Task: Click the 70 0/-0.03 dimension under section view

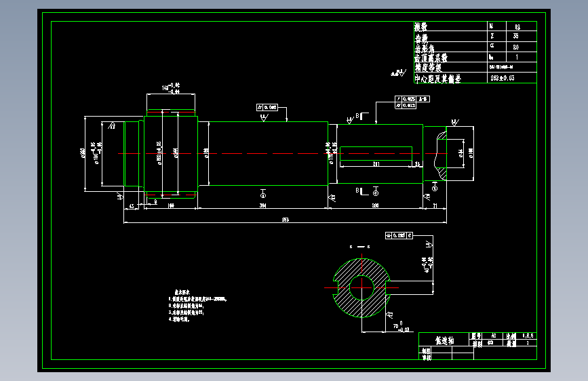Action: (x=401, y=326)
